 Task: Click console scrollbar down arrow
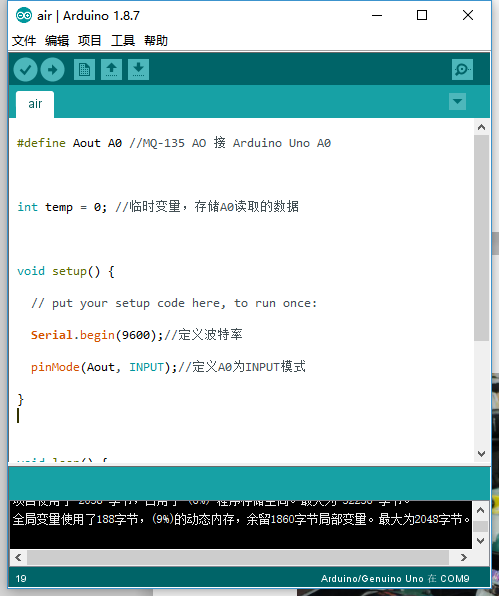(480, 541)
